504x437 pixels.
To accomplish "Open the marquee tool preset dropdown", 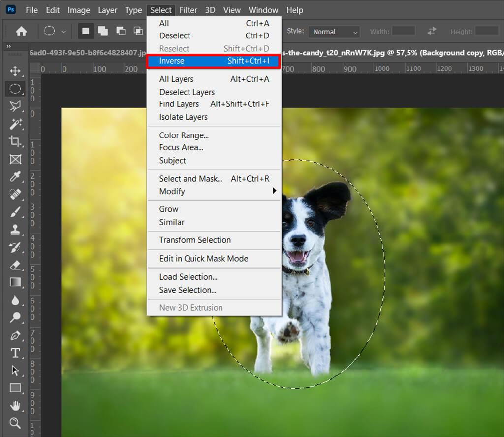I will click(x=63, y=32).
